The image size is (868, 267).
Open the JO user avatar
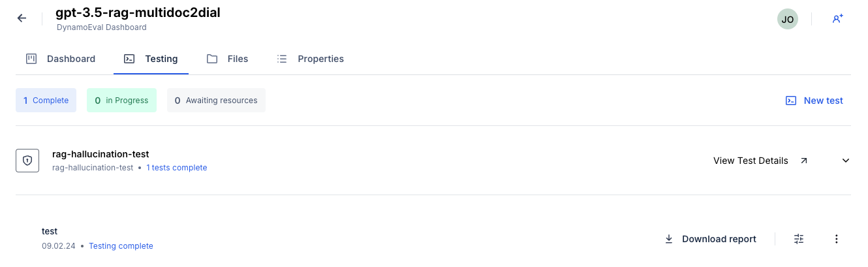[787, 19]
